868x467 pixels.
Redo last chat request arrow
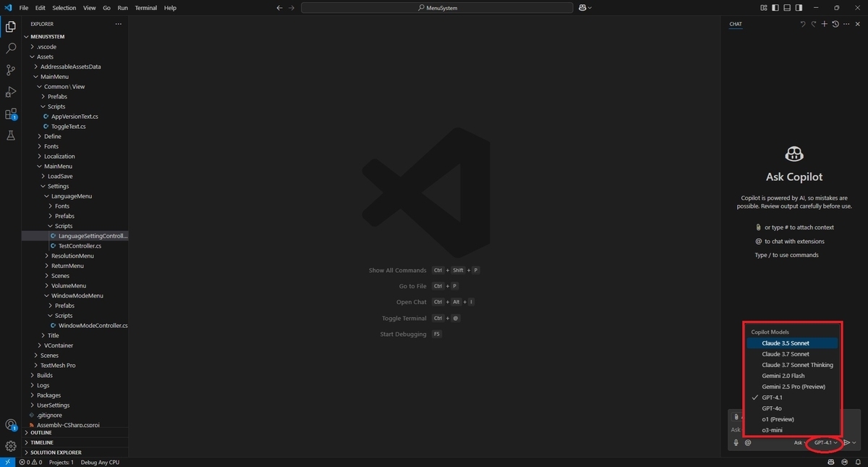814,24
